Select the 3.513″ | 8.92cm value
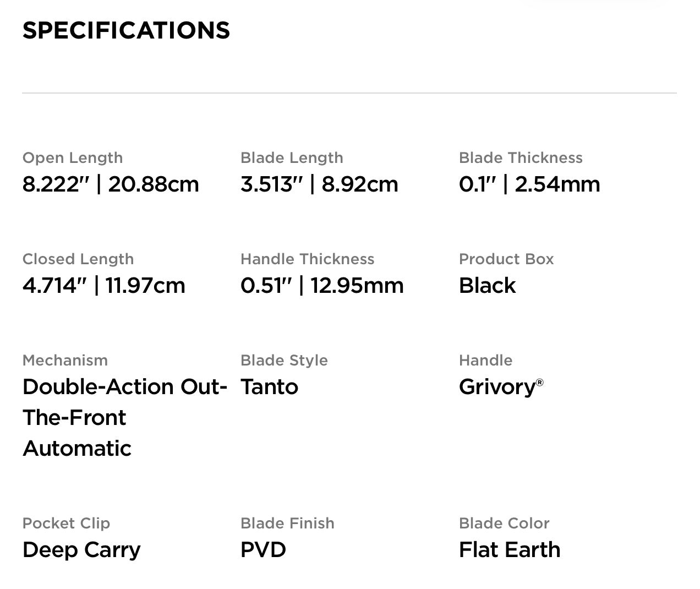Screen dimensions: 700x589 click(x=319, y=184)
